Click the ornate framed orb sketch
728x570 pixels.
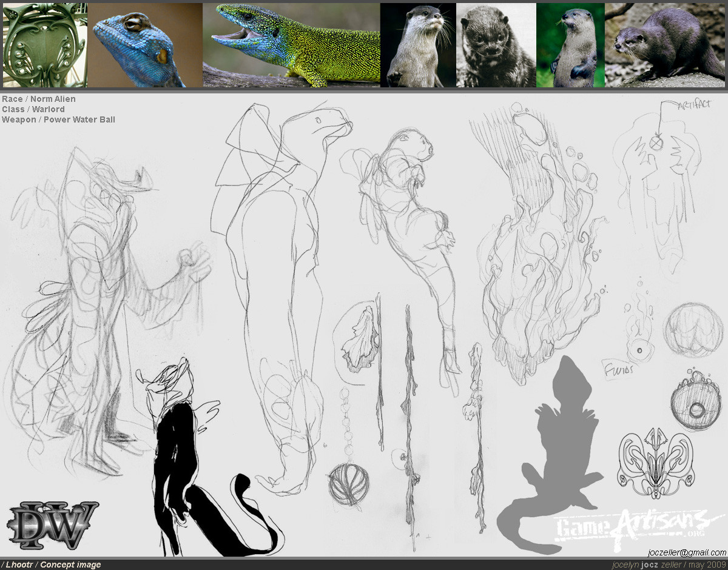coord(695,401)
